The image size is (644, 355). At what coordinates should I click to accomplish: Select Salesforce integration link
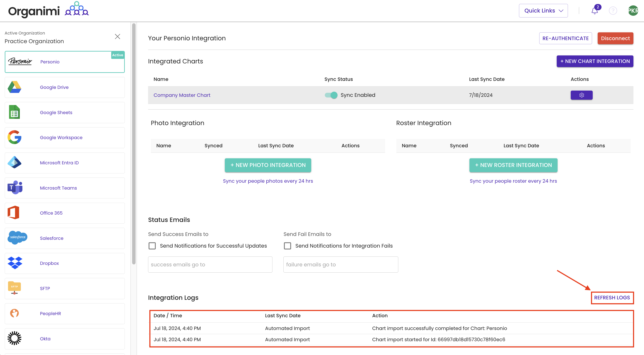[x=52, y=238]
